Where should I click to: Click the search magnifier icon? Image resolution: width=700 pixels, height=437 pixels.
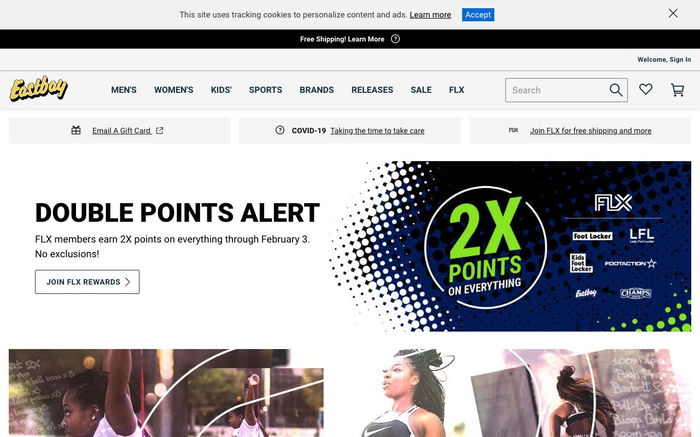coord(616,90)
